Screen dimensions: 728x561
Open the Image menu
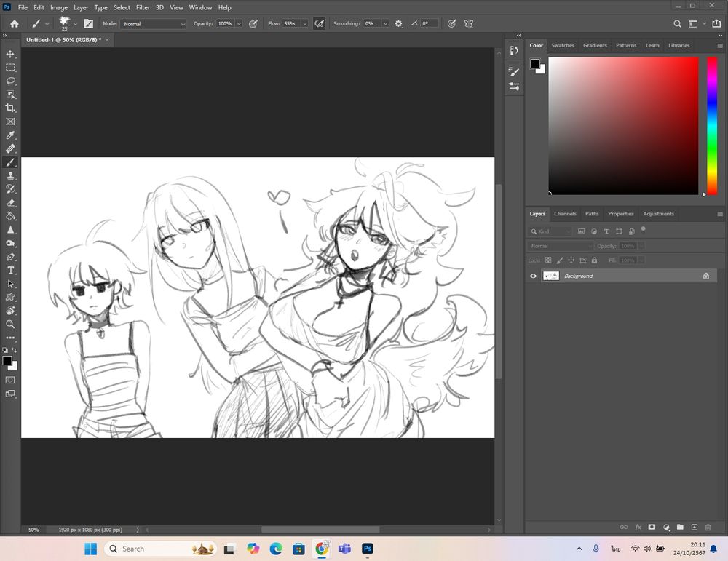(58, 7)
